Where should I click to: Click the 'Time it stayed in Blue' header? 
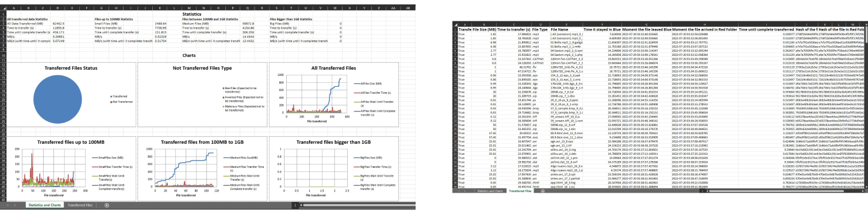[602, 29]
